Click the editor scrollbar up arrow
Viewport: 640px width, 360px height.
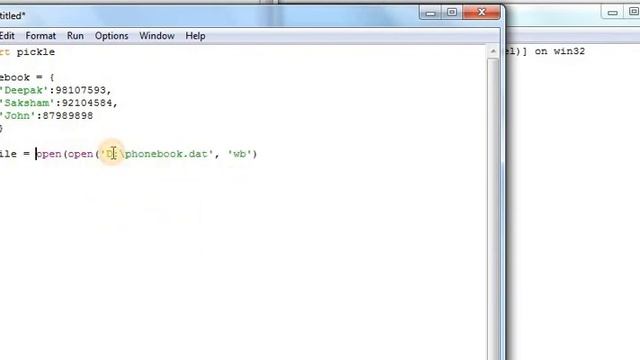(x=493, y=51)
